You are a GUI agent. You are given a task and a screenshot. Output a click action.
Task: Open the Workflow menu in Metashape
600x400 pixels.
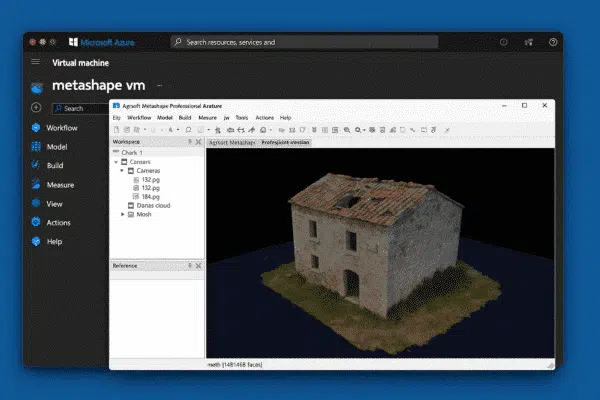(139, 118)
